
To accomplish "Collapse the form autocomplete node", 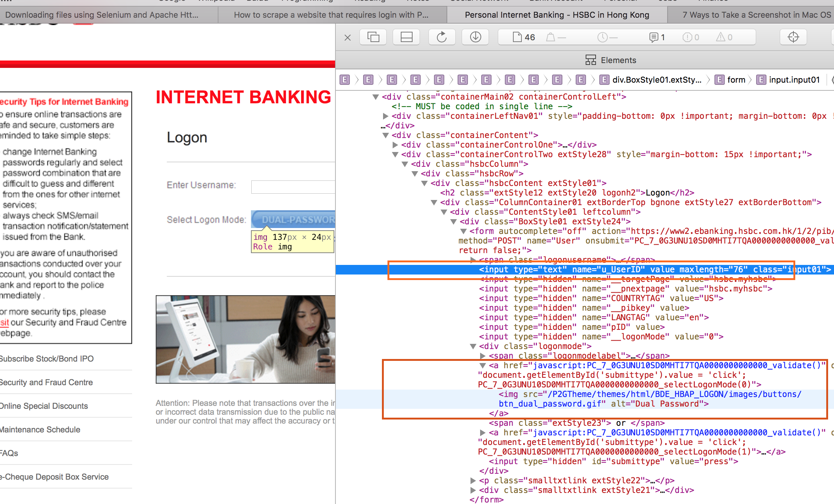I will (463, 231).
